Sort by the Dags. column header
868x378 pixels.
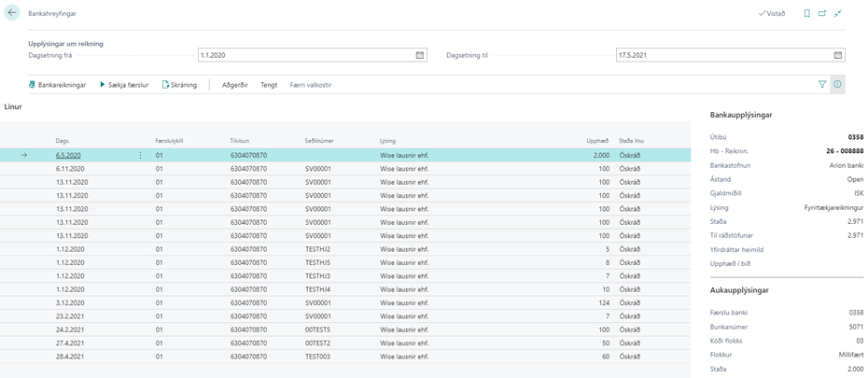pos(63,141)
